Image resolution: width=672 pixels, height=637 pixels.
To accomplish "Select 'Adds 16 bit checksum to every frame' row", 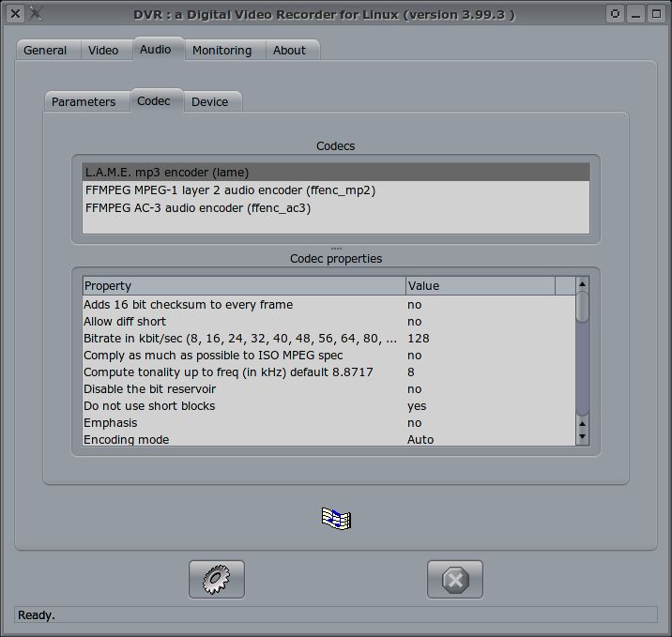I will coord(329,305).
